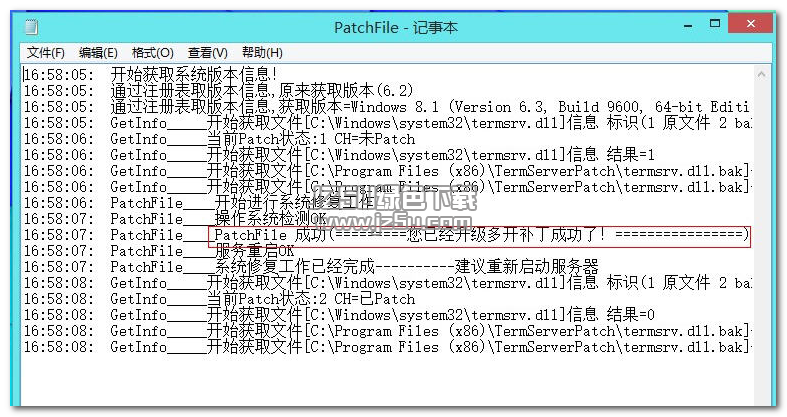Open the 编辑(E) menu
This screenshot has width=787, height=417.
point(98,53)
